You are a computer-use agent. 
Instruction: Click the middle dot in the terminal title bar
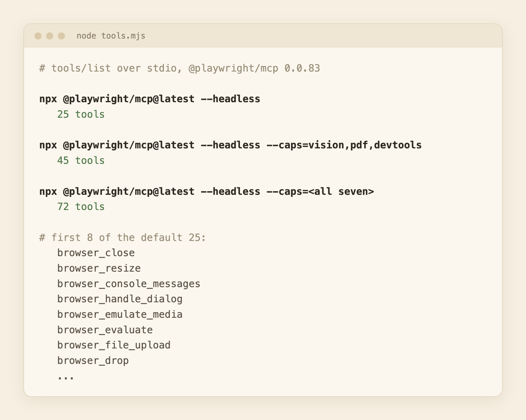click(50, 36)
